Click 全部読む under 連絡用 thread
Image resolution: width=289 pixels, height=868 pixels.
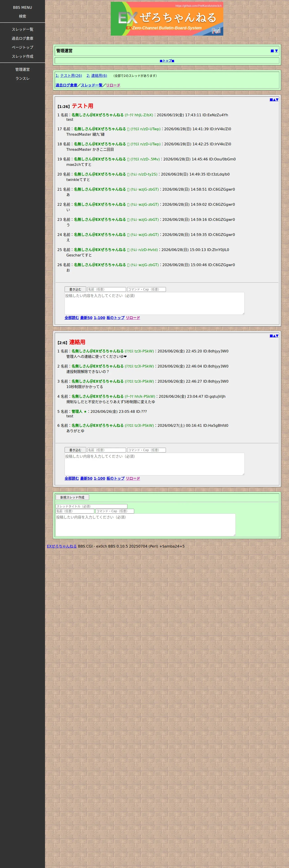[x=72, y=478]
